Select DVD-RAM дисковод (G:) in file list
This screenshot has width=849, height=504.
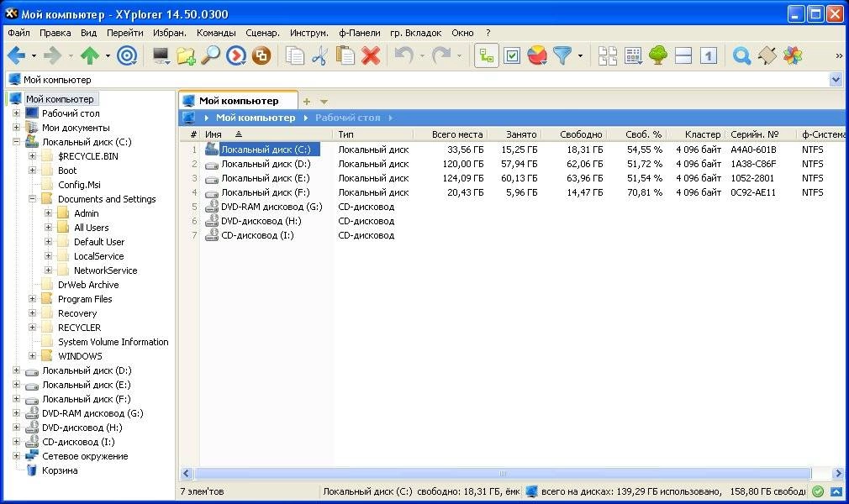coord(272,207)
